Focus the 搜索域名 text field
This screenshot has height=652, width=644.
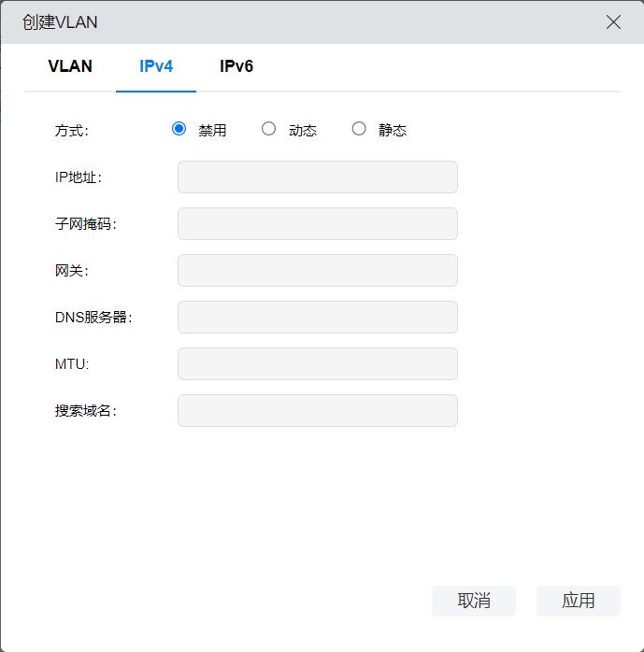tap(317, 410)
